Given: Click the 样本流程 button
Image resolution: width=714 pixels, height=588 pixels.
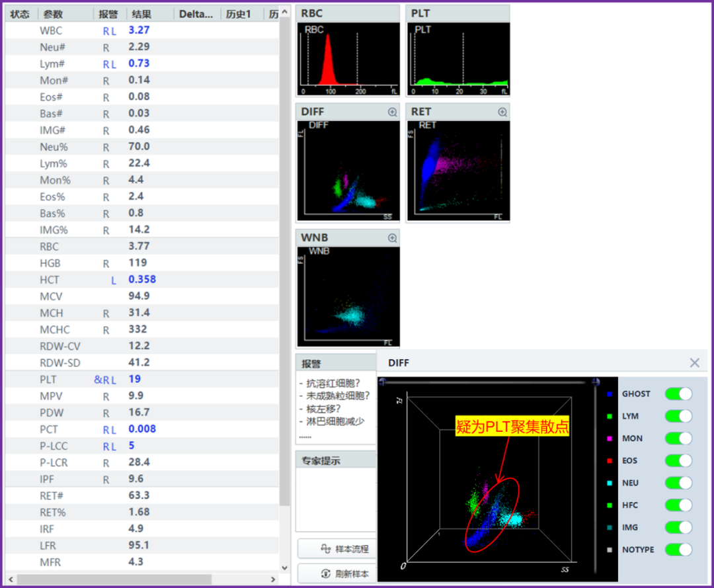Looking at the screenshot, I should [x=337, y=549].
